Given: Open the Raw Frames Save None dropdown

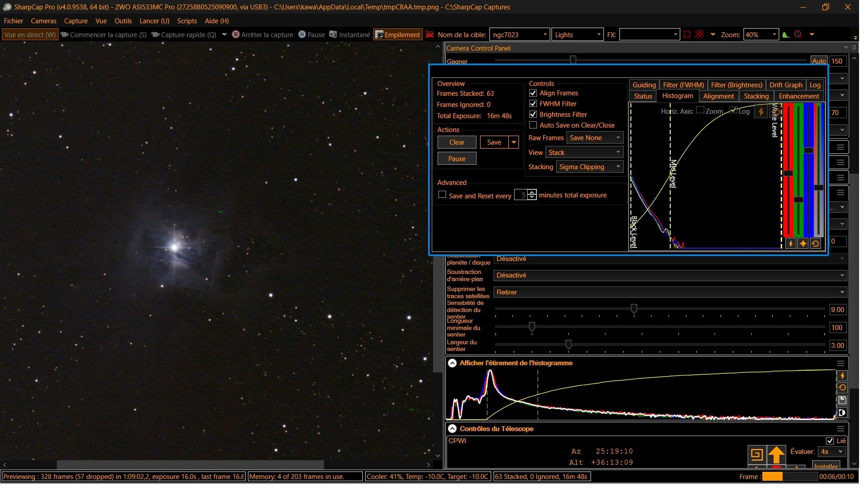Looking at the screenshot, I should [x=595, y=138].
